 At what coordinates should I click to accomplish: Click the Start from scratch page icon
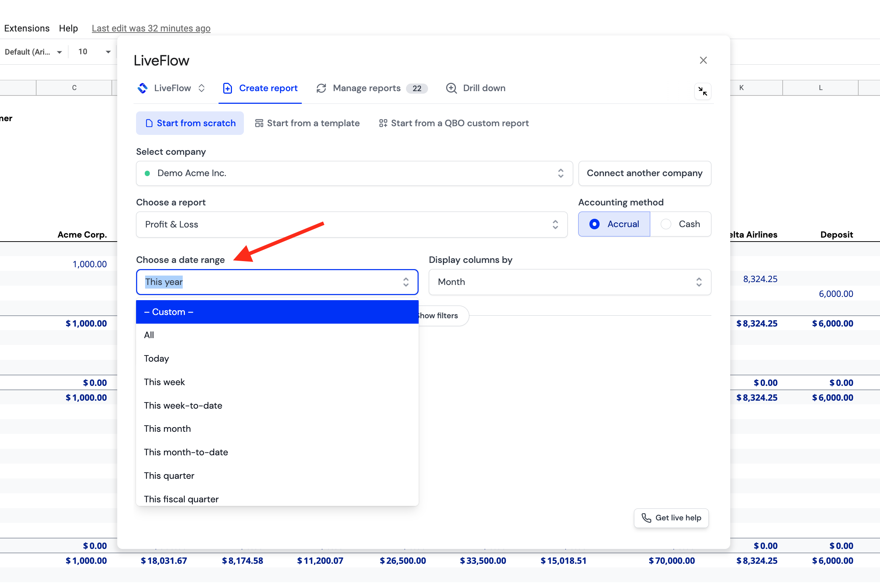coord(149,123)
